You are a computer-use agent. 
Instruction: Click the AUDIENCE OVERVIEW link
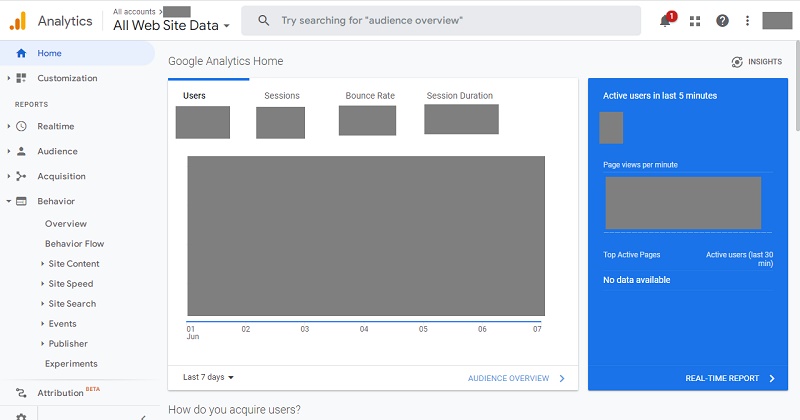(508, 378)
